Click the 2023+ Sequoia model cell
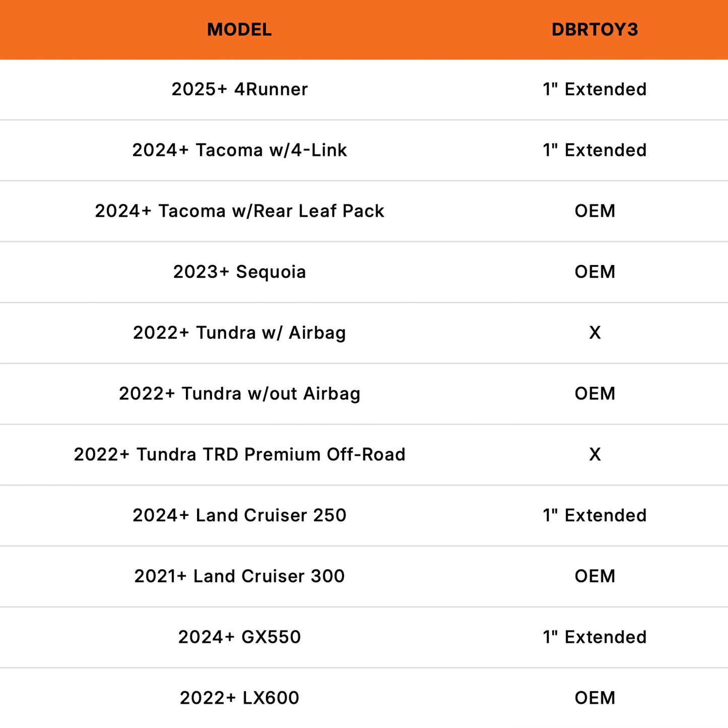Image resolution: width=728 pixels, height=728 pixels. 239,272
